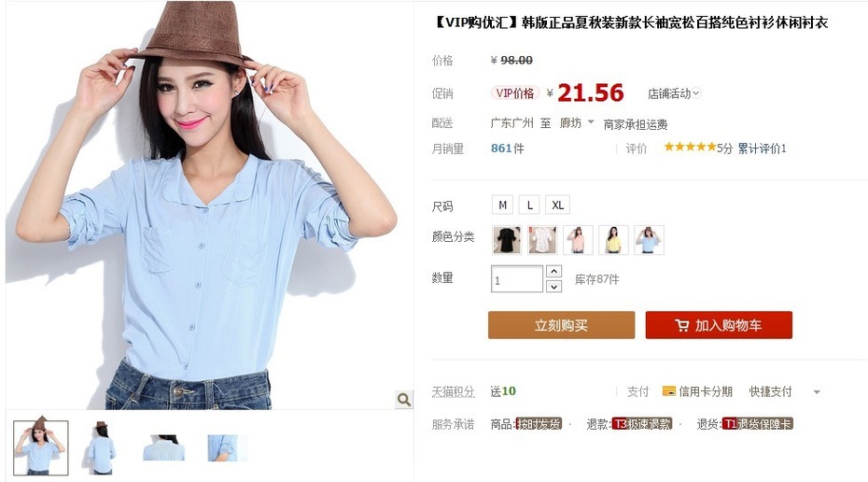Click the five-star rating icons
The image size is (868, 482).
(690, 147)
